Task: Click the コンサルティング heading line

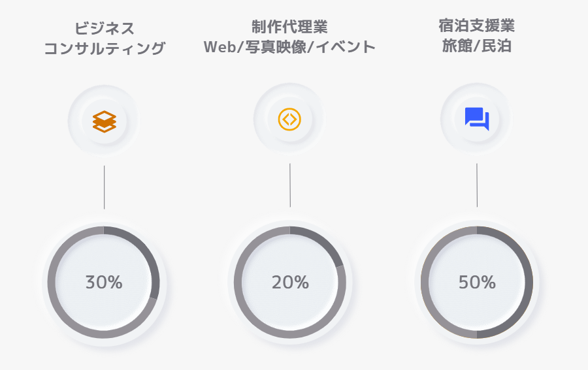Action: coord(104,48)
